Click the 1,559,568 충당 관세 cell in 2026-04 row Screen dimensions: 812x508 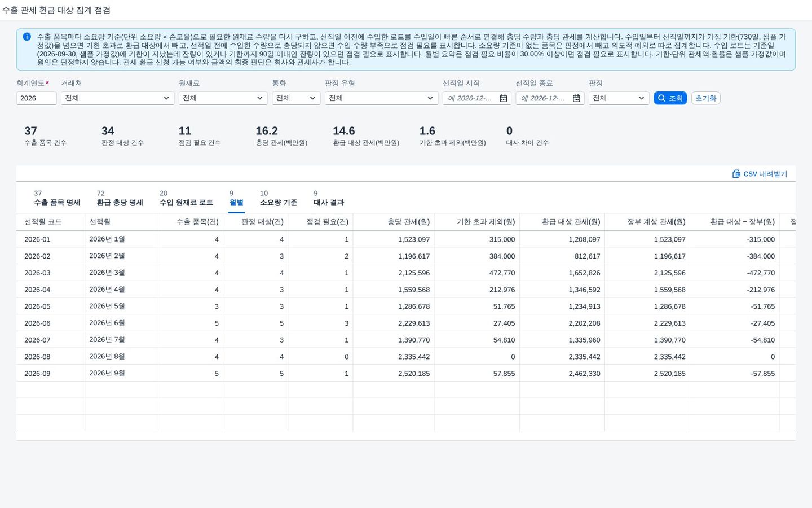tap(394, 290)
